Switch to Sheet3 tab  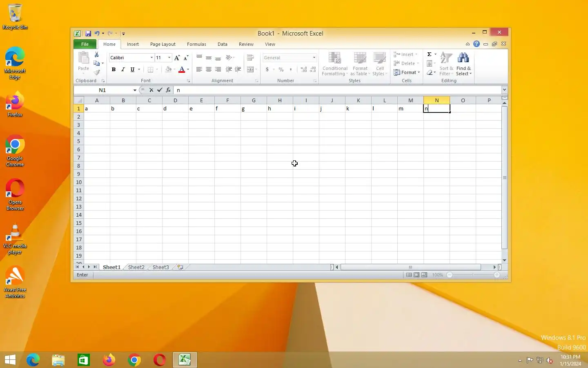click(160, 267)
